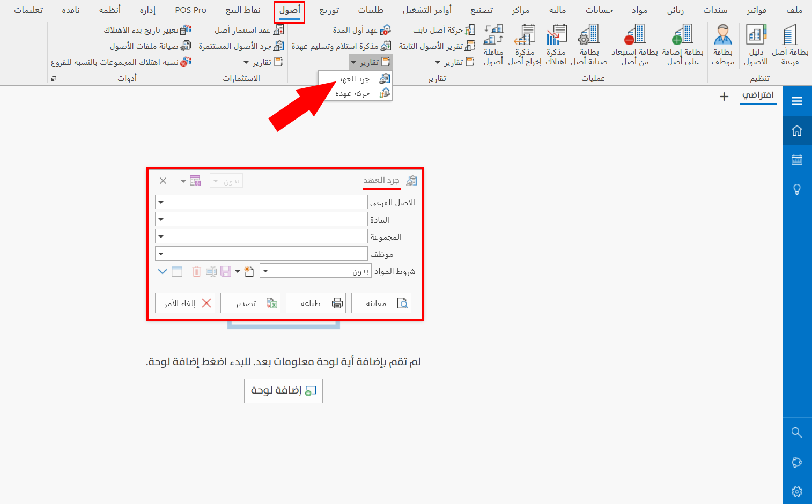Viewport: 812px width, 504px height.
Task: Open بطاقة أصل فرعية ribbon icon
Action: point(790,46)
